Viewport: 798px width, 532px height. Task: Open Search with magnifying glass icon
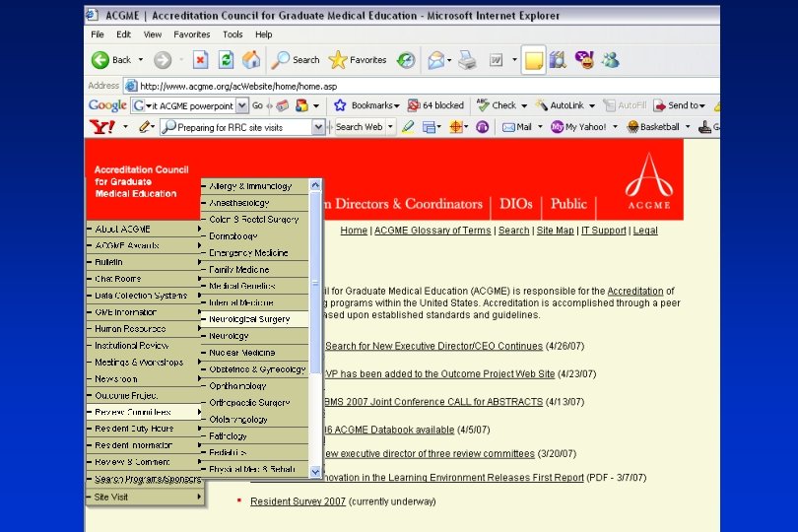click(296, 60)
